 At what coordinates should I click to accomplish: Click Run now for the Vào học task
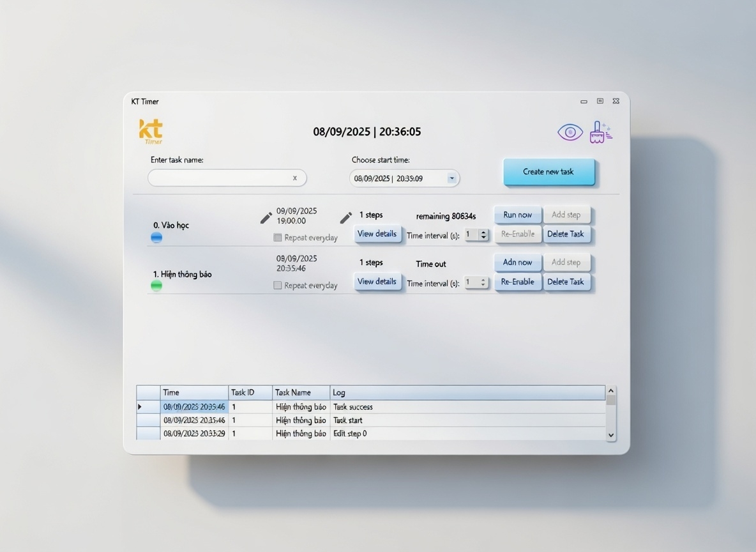pyautogui.click(x=517, y=215)
